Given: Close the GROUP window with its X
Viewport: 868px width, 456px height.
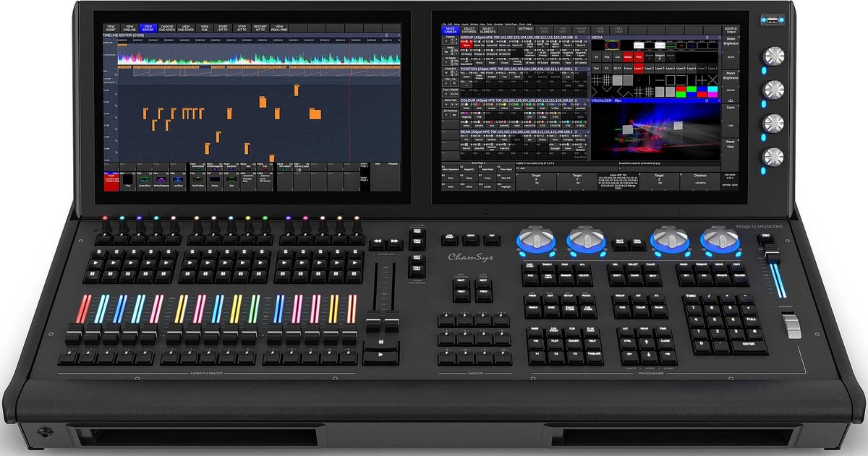Looking at the screenshot, I should pyautogui.click(x=589, y=38).
